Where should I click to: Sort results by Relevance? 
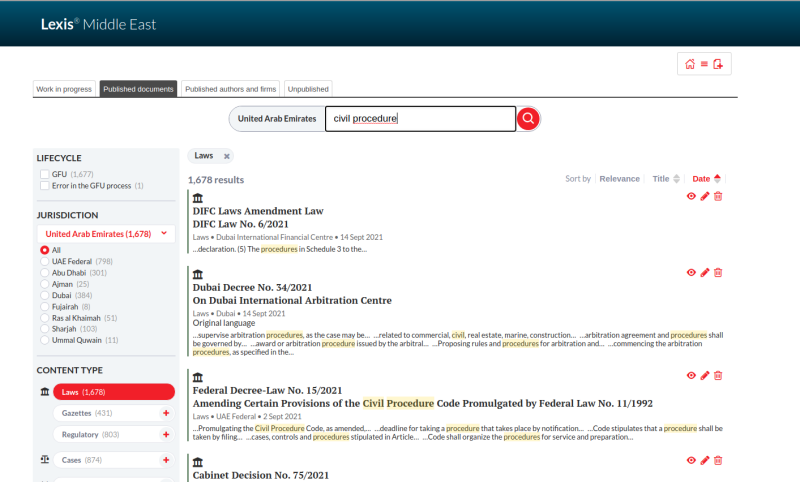619,179
